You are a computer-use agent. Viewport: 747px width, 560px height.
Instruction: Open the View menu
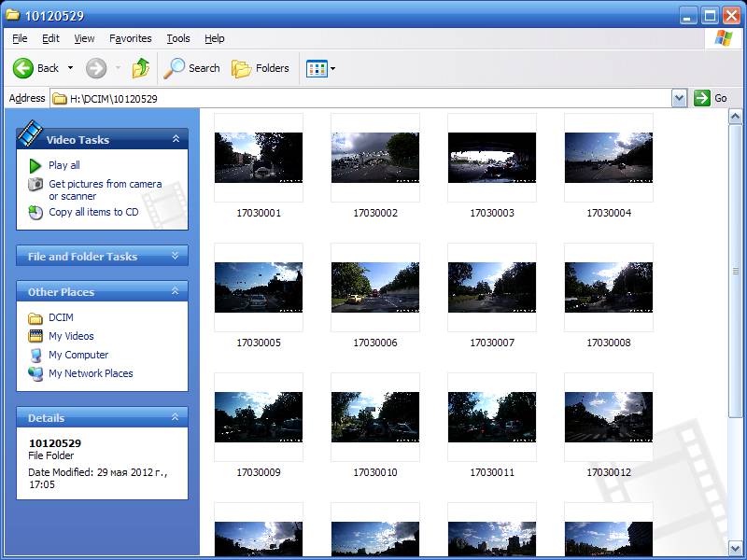[84, 38]
